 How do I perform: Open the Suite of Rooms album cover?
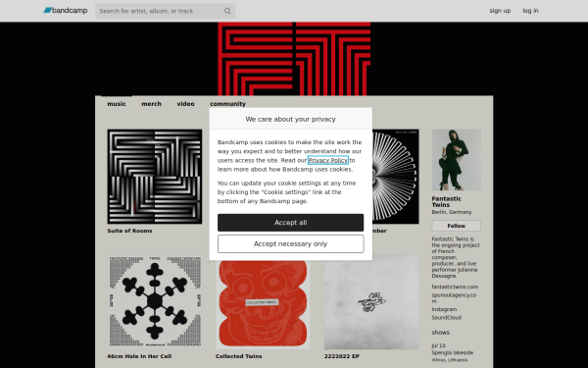coord(155,177)
